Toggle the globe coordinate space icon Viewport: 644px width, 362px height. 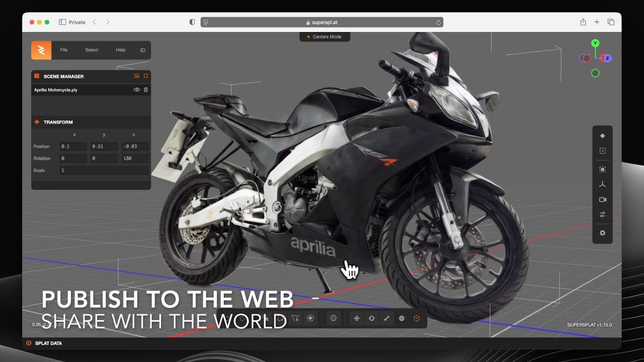tap(401, 319)
